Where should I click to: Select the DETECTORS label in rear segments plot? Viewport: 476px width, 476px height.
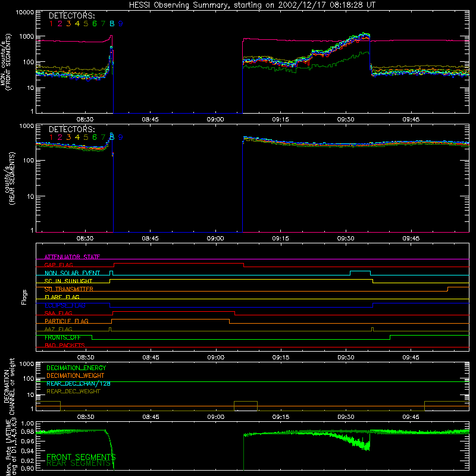[72, 129]
